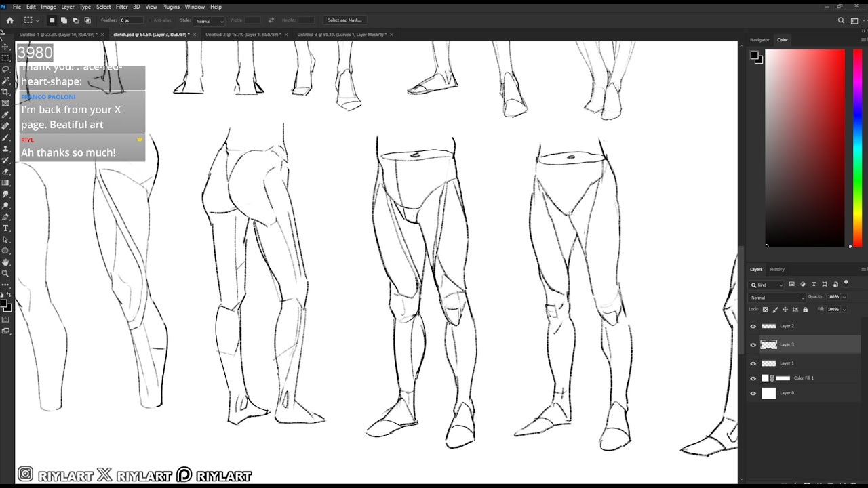Toggle the layer filtering on/off switch
The image size is (868, 488).
pyautogui.click(x=846, y=284)
